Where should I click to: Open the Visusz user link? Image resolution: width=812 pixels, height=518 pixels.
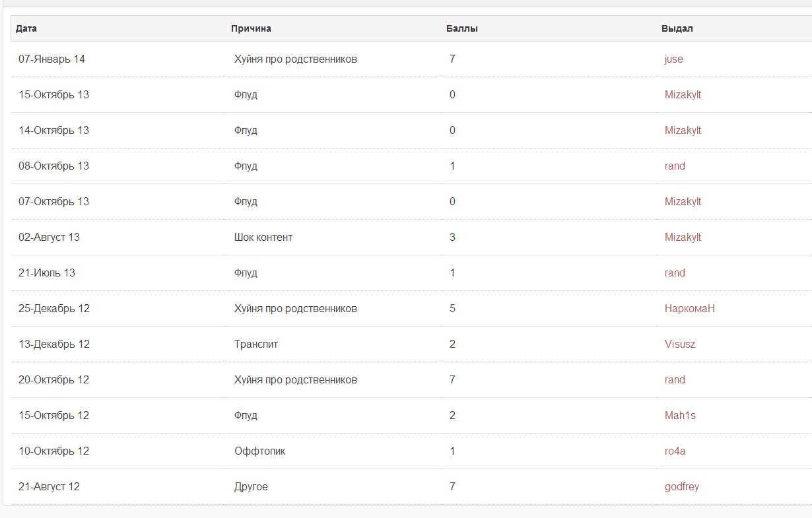[679, 344]
